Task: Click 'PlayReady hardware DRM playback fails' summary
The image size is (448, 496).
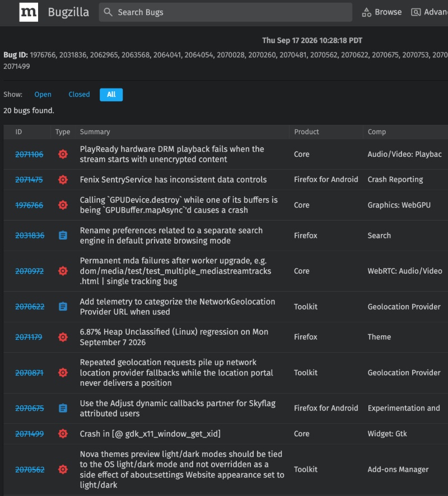Action: pos(172,154)
